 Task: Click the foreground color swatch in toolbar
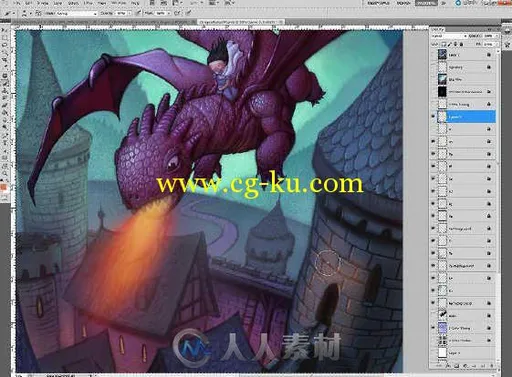[x=4, y=187]
